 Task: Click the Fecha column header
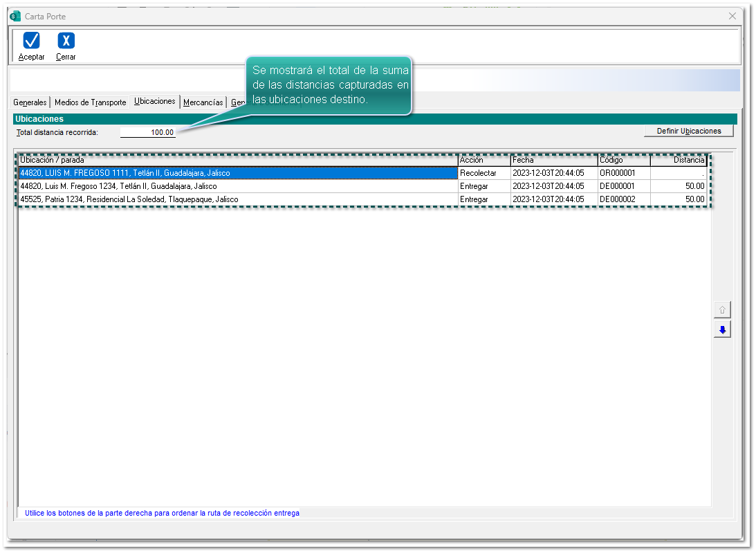coord(553,161)
